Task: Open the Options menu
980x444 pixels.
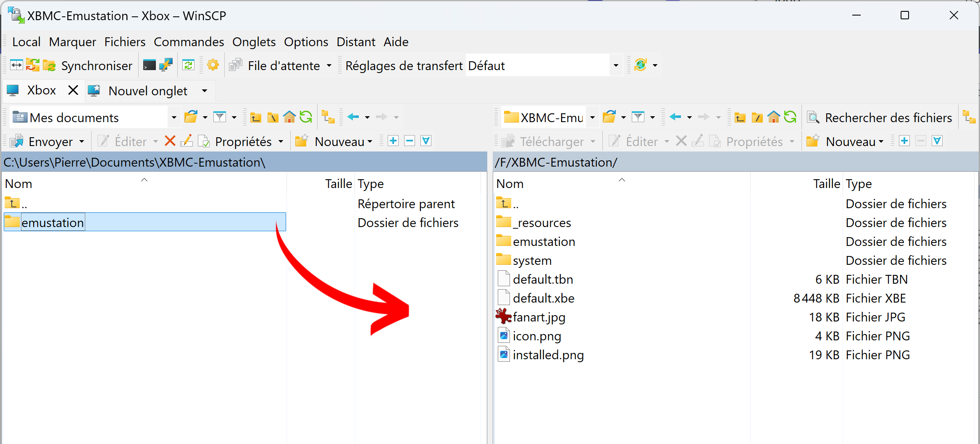Action: click(x=306, y=42)
